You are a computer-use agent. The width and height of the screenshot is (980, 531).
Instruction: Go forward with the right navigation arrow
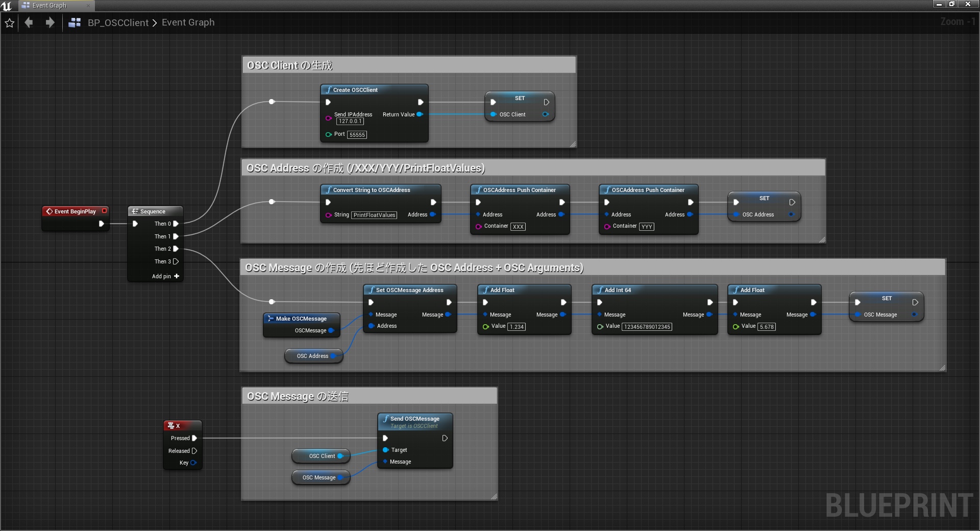[x=50, y=22]
